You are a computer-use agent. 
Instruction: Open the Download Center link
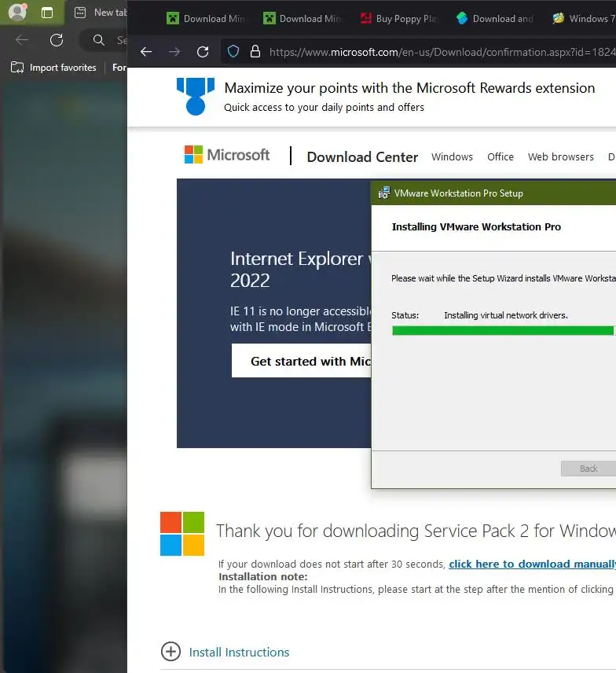pos(362,156)
